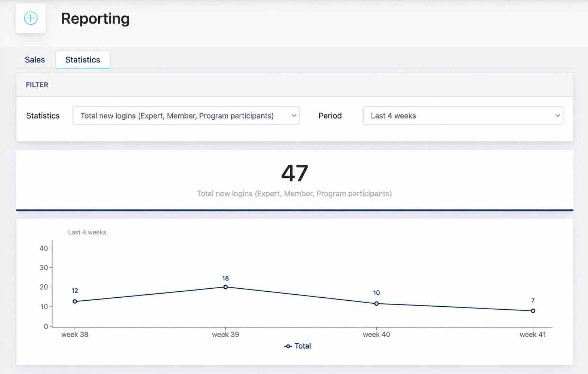Screen dimensions: 588x374
Task: Click the data label 18 above week 39
Action: pyautogui.click(x=225, y=278)
